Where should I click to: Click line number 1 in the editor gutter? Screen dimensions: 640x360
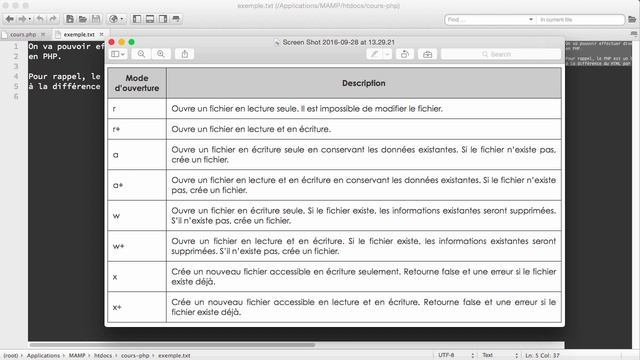16,46
